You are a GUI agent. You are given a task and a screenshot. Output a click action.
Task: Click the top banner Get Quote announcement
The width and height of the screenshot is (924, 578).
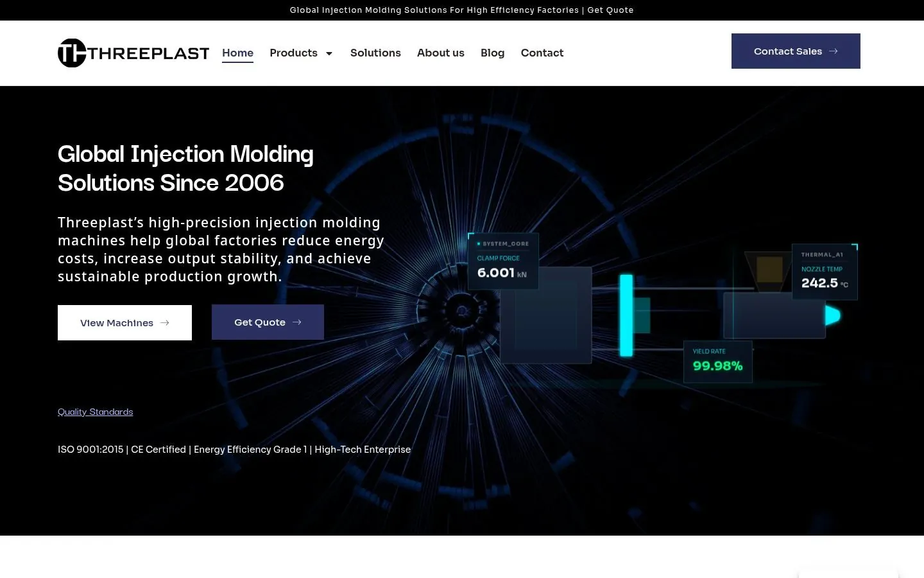tap(461, 10)
